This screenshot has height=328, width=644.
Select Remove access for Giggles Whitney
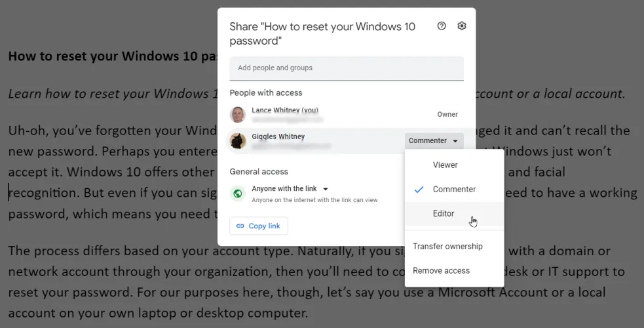pos(441,271)
